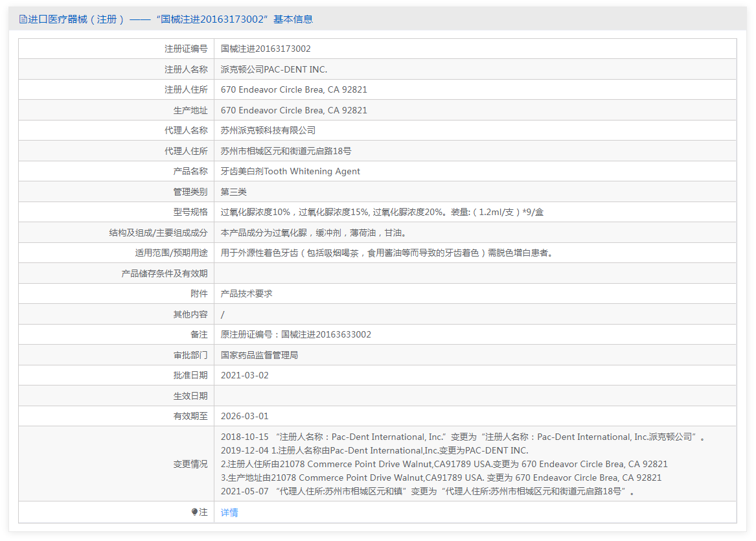Image resolution: width=756 pixels, height=541 pixels.
Task: Select management category 第三类
Action: coord(234,192)
